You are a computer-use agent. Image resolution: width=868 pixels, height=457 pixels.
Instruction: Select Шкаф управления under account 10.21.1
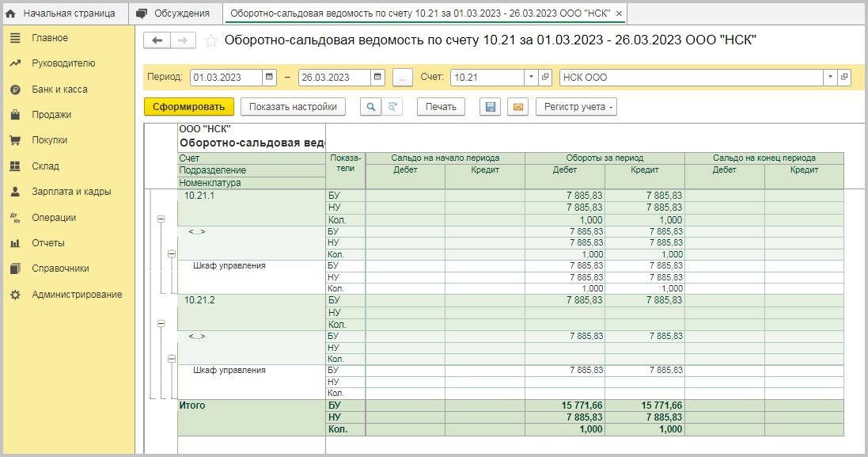229,265
